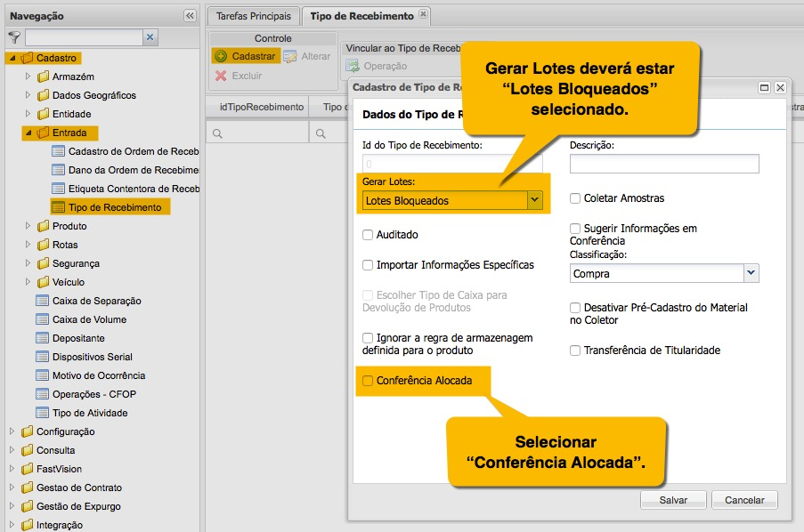Open the Gerar Lotes dropdown arrow
Viewport: 804px width, 532px height.
535,200
